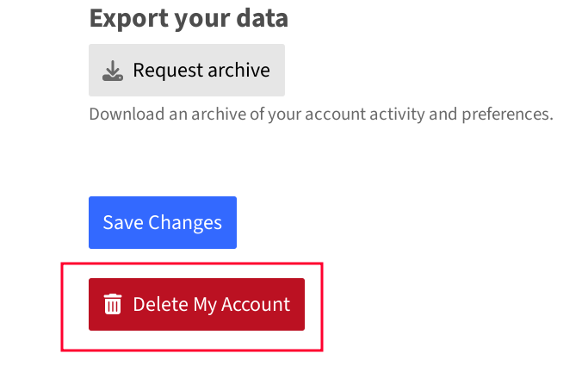The width and height of the screenshot is (588, 372).
Task: Click the download icon on Request archive
Action: pyautogui.click(x=113, y=71)
